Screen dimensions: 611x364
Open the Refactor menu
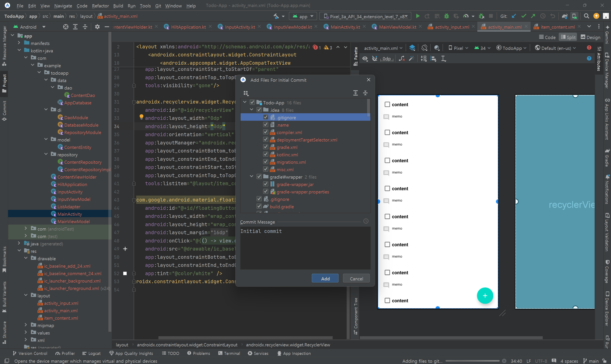click(x=100, y=6)
